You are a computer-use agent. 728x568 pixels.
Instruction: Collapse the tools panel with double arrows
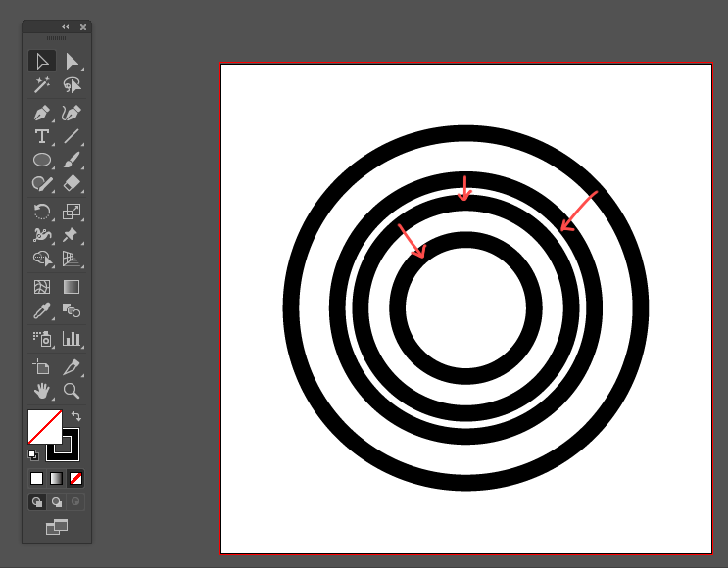pyautogui.click(x=65, y=27)
